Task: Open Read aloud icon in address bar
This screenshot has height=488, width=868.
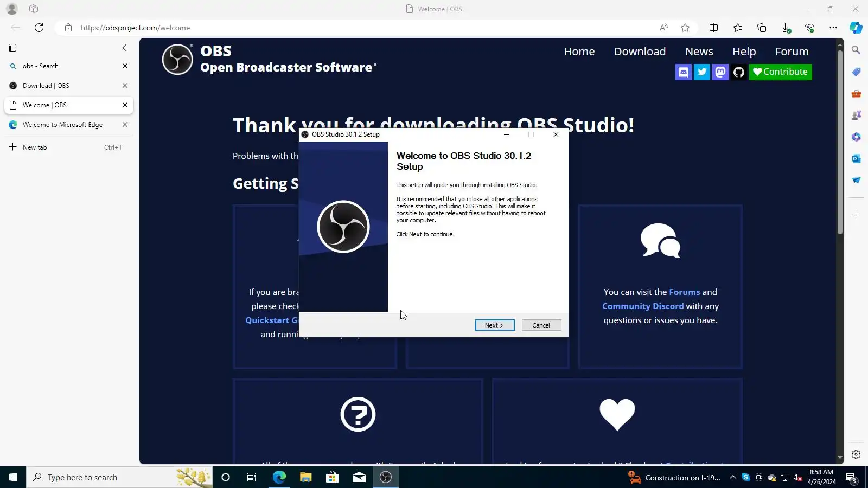Action: tap(663, 28)
